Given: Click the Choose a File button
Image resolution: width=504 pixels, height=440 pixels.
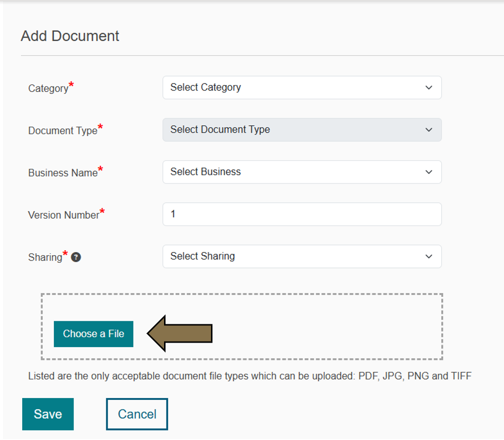Looking at the screenshot, I should tap(93, 334).
